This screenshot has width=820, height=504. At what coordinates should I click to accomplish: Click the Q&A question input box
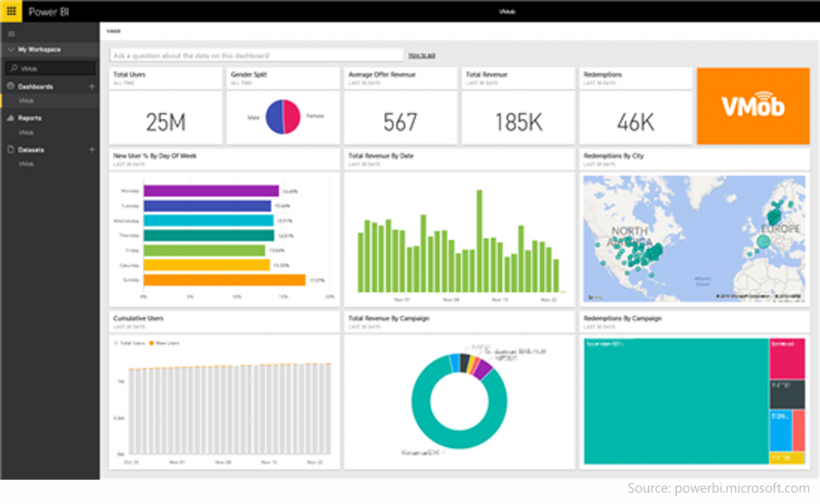tap(256, 56)
